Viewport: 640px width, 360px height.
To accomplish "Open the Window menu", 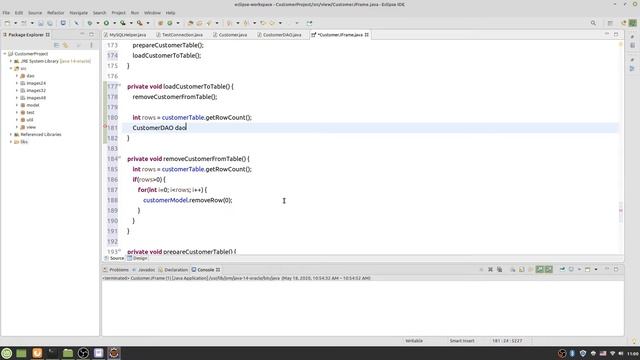I will pyautogui.click(x=152, y=13).
